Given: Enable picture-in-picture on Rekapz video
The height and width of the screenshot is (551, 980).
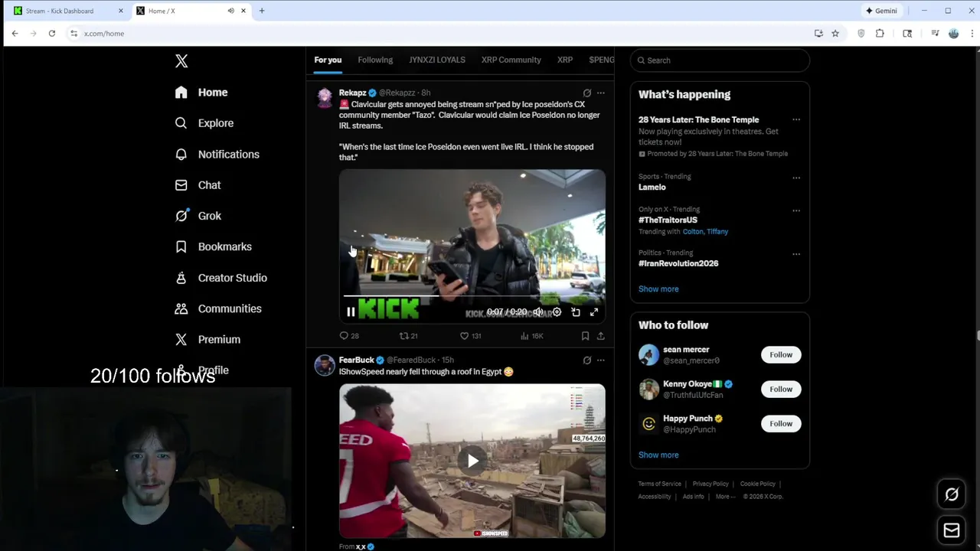Looking at the screenshot, I should click(x=576, y=312).
